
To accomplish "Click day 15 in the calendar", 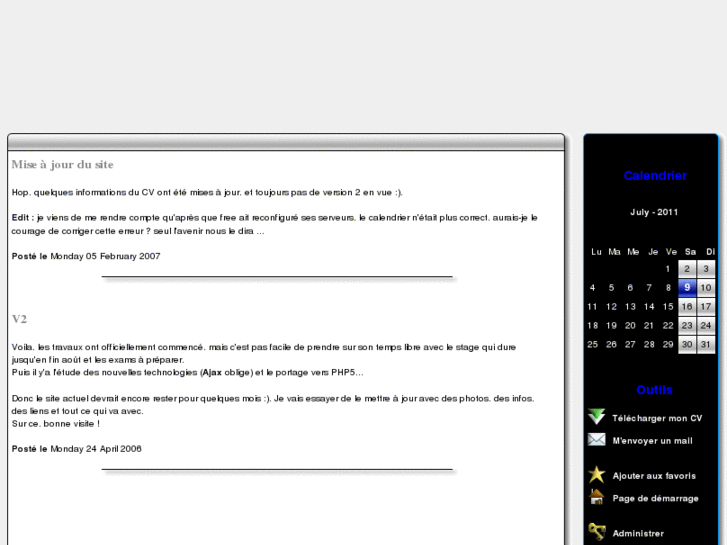I will click(x=668, y=307).
